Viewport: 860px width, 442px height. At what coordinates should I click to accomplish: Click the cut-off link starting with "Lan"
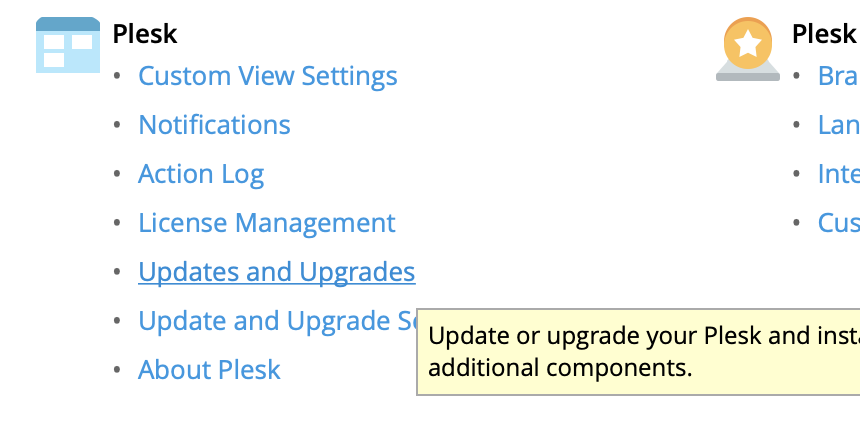(839, 124)
